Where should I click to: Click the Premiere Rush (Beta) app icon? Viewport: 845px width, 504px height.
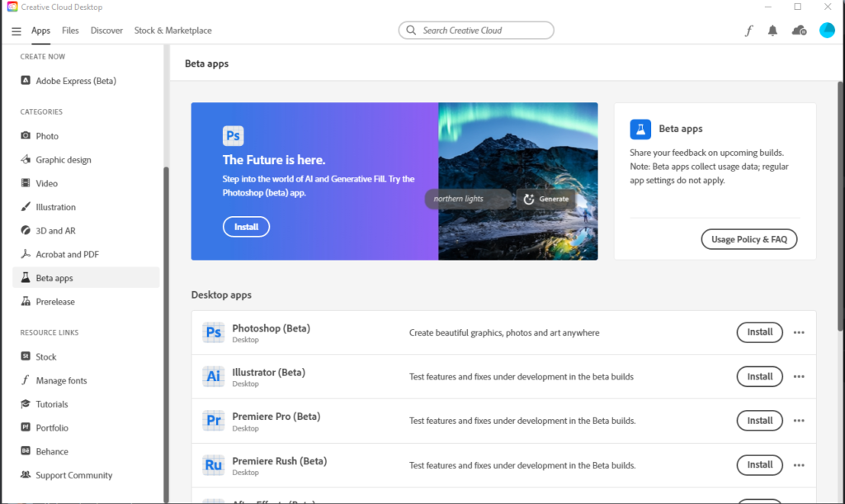tap(214, 465)
